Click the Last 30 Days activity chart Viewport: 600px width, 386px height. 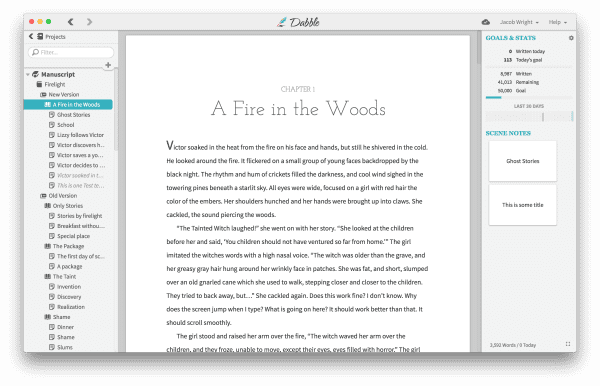[x=530, y=116]
